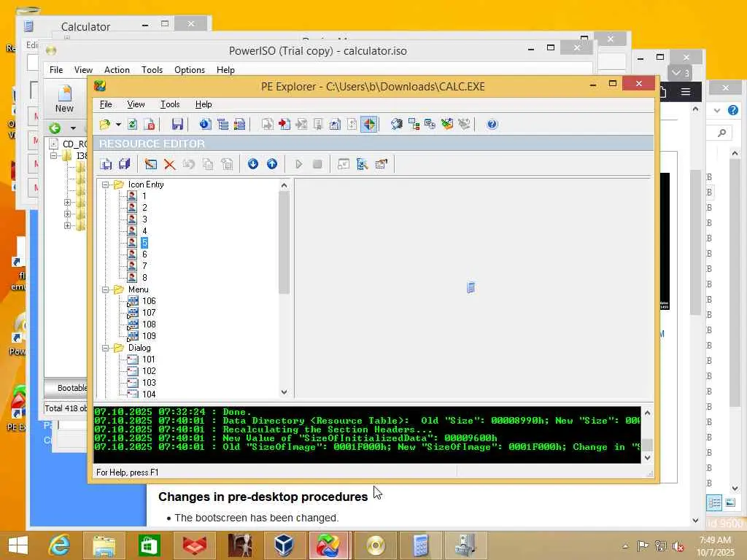747x560 pixels.
Task: Open the dependency scanner tree icon
Action: tap(414, 125)
